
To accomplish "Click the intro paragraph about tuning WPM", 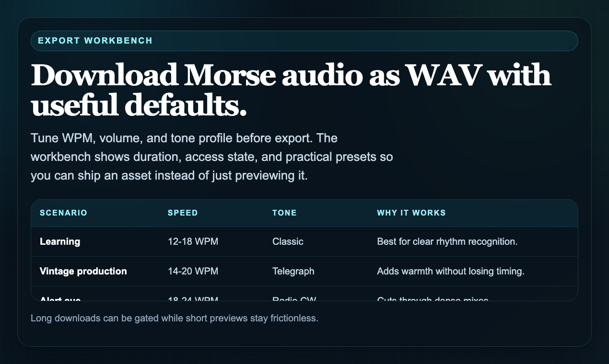I will (x=211, y=157).
